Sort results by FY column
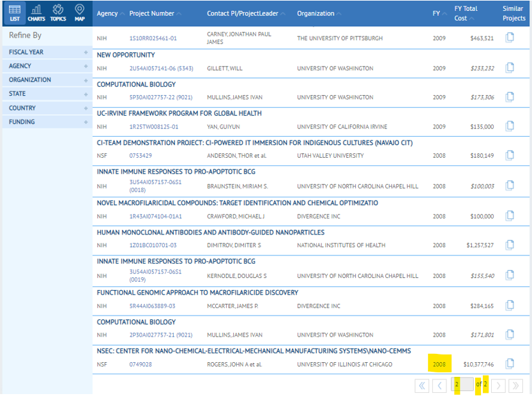 tap(439, 13)
